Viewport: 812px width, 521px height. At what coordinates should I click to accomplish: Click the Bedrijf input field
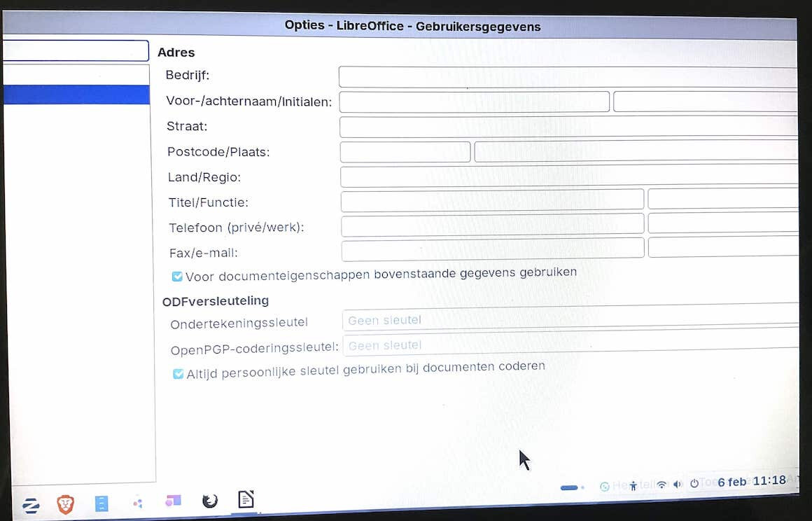[567, 76]
